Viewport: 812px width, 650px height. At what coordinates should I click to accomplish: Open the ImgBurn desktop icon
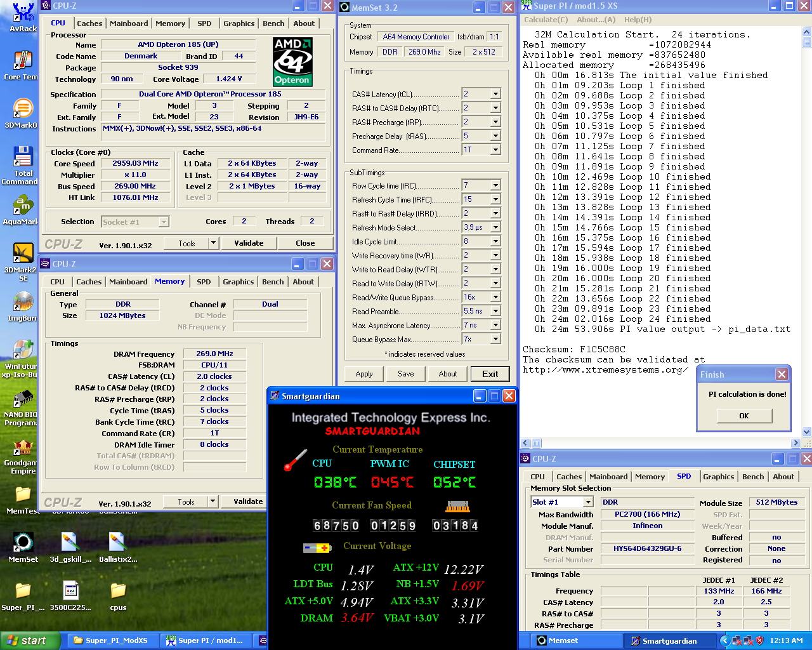[22, 307]
